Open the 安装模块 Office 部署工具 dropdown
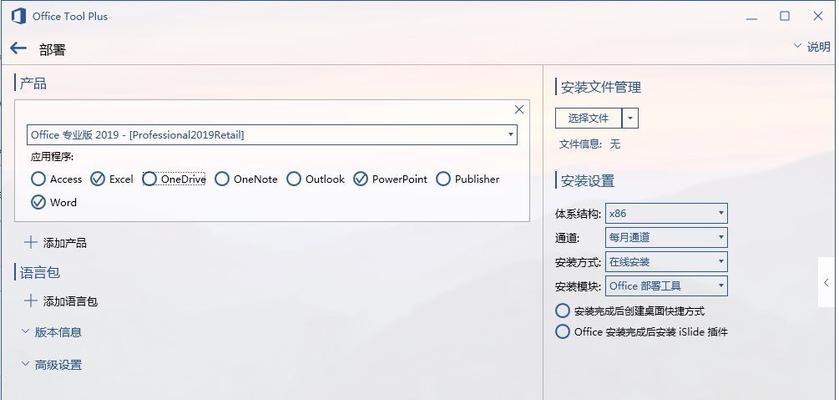 pos(666,286)
